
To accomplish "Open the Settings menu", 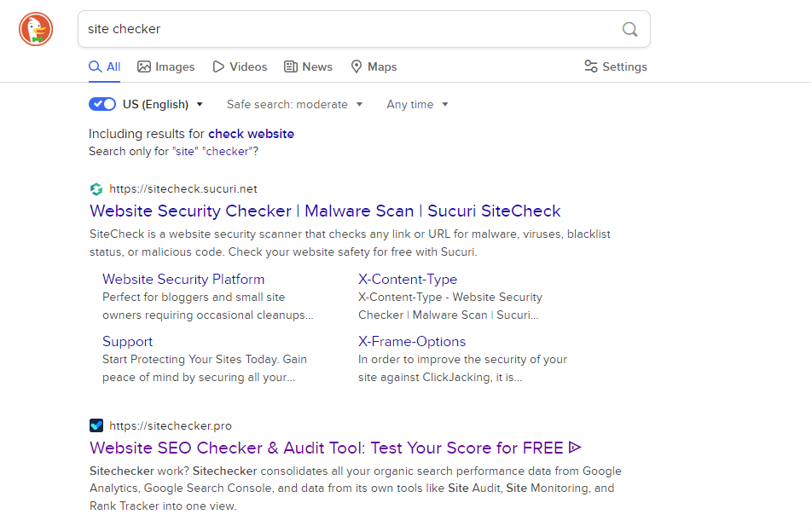I will click(x=616, y=66).
